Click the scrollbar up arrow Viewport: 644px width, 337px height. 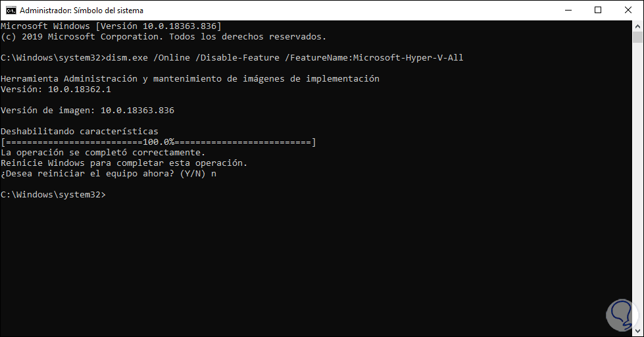pos(637,26)
